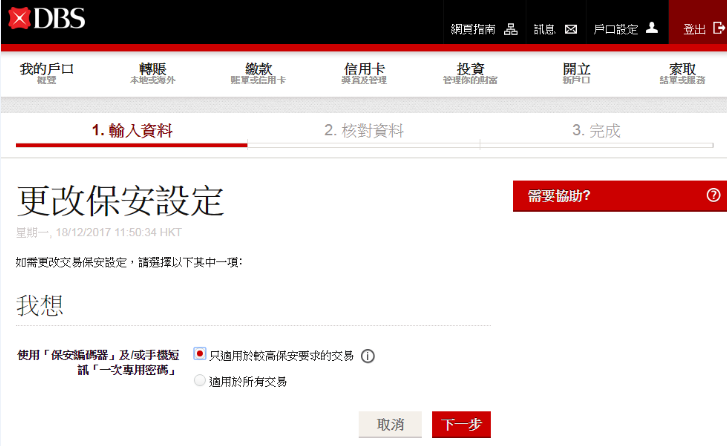The image size is (727, 446).
Task: Open the 索取 request menu
Action: click(682, 73)
